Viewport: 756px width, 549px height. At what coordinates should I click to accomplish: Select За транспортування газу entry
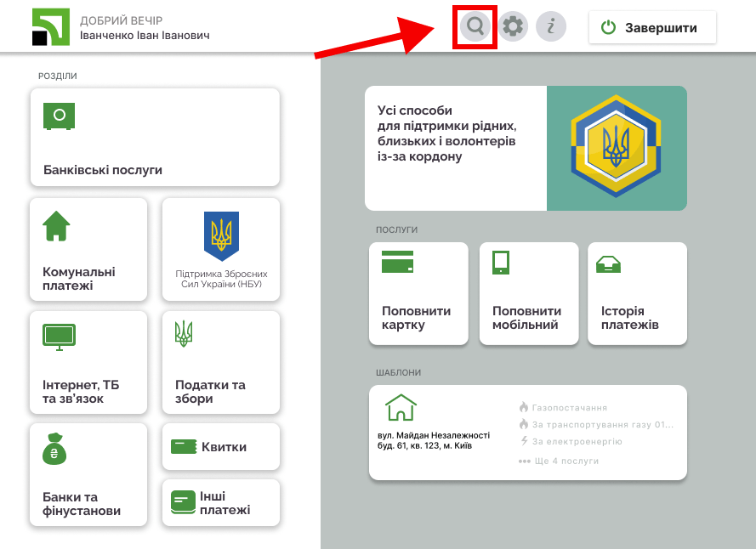point(603,425)
